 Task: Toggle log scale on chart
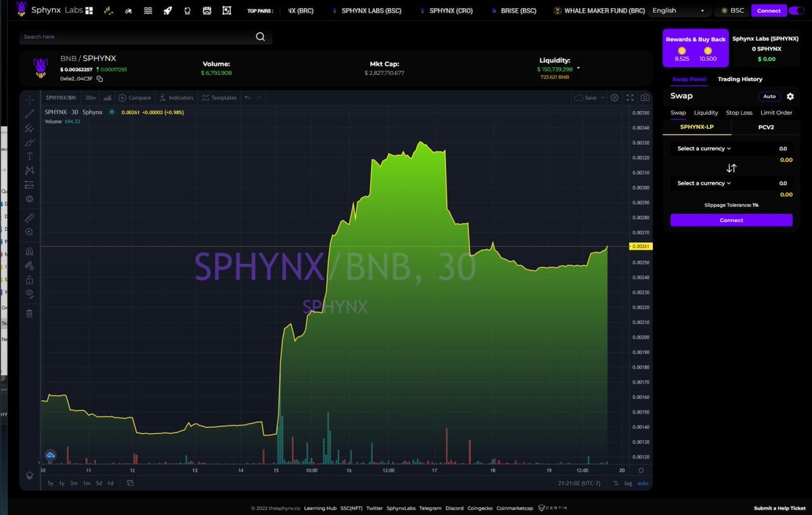(628, 483)
